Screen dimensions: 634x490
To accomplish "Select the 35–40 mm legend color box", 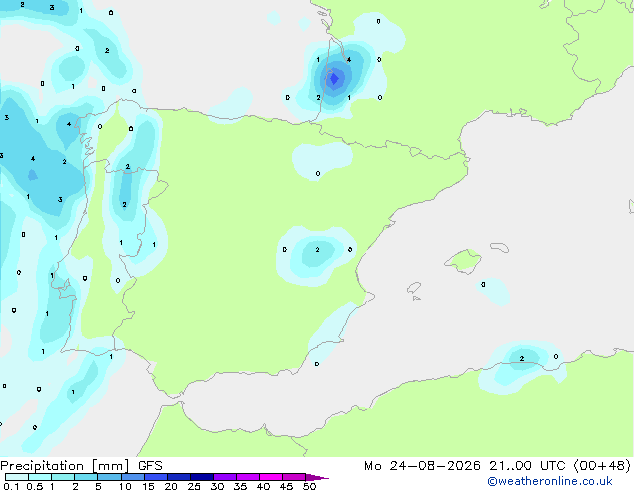I will pos(247,477).
